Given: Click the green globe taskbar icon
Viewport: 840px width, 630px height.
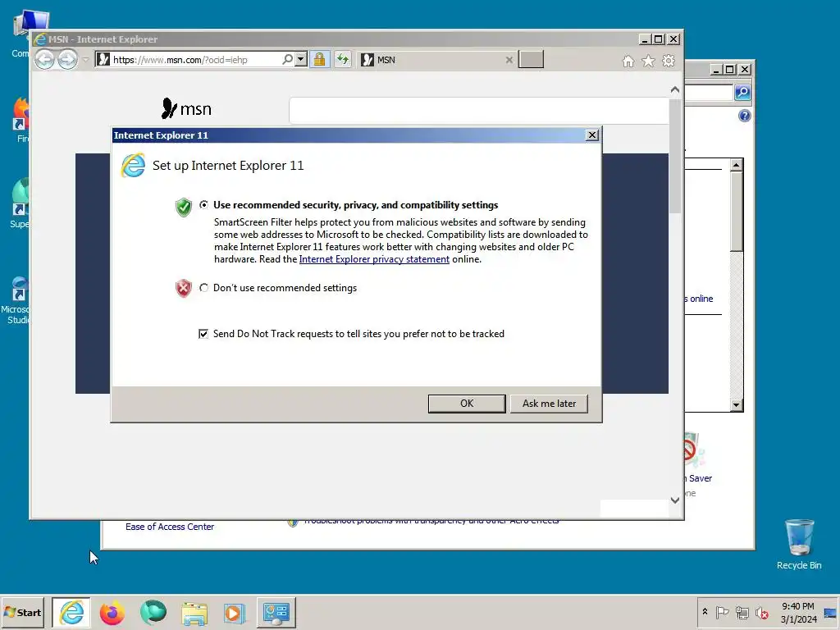Looking at the screenshot, I should (x=153, y=612).
